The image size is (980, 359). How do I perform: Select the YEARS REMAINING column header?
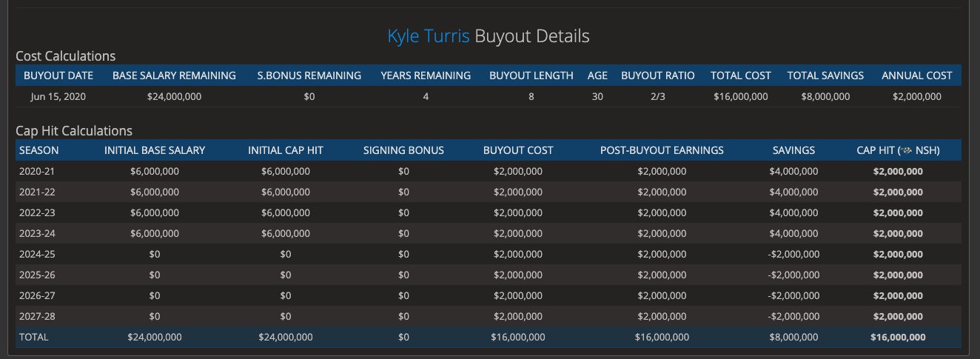pyautogui.click(x=426, y=76)
